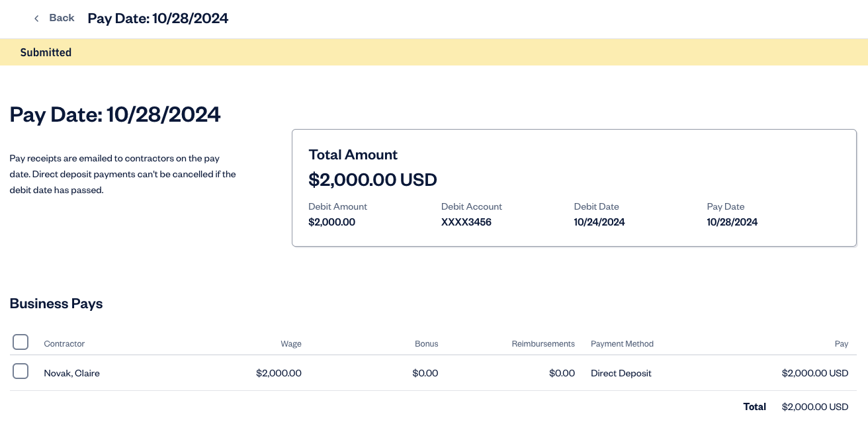Click the Direct Deposit payment method cell
The height and width of the screenshot is (422, 868).
click(621, 373)
